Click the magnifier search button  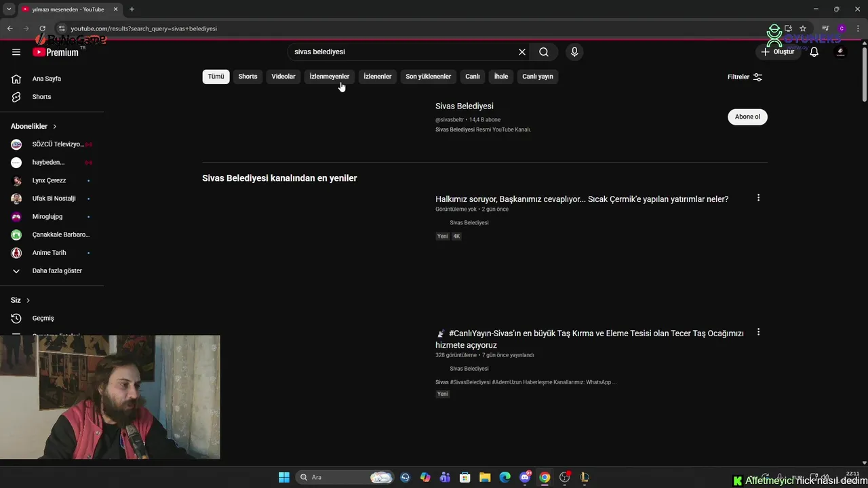(544, 52)
